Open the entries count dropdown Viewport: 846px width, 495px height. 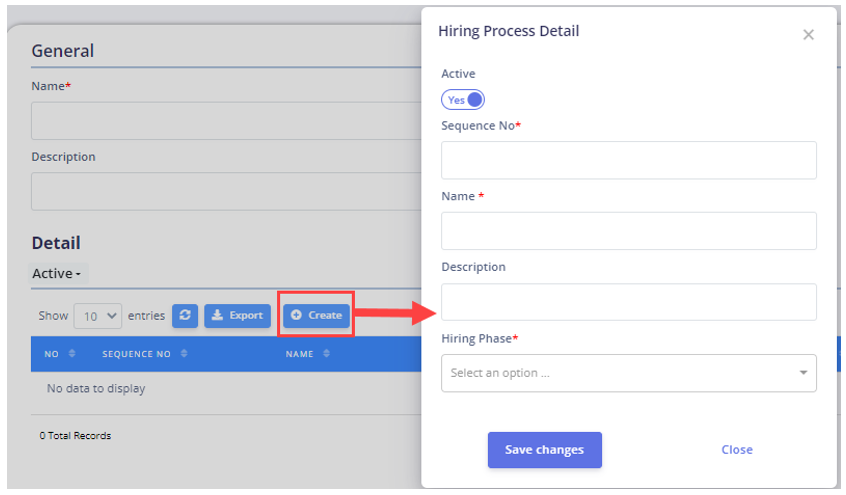[x=98, y=316]
